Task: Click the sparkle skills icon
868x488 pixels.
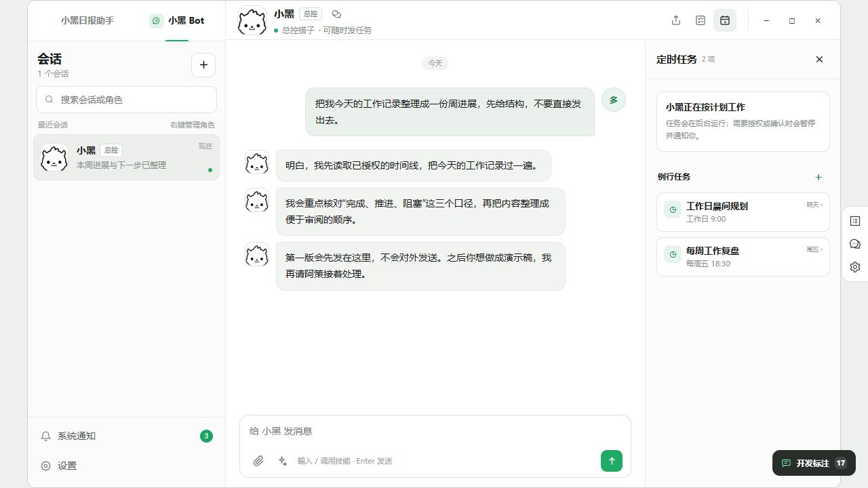Action: point(283,461)
